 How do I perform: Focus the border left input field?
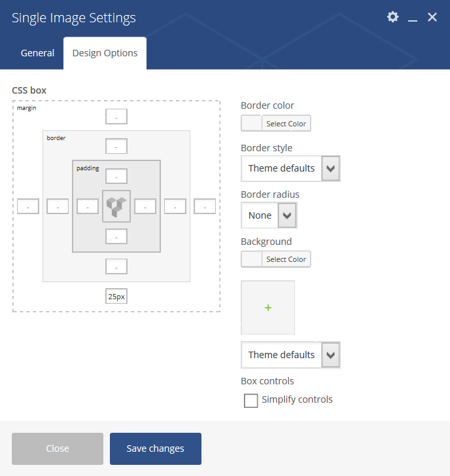click(58, 206)
